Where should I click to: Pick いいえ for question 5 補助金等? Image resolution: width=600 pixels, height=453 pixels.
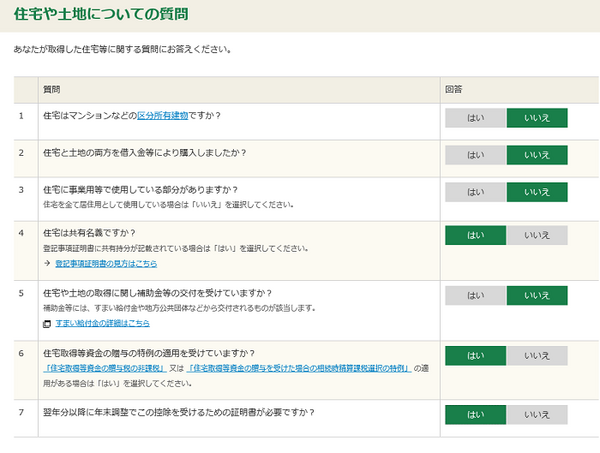click(537, 295)
